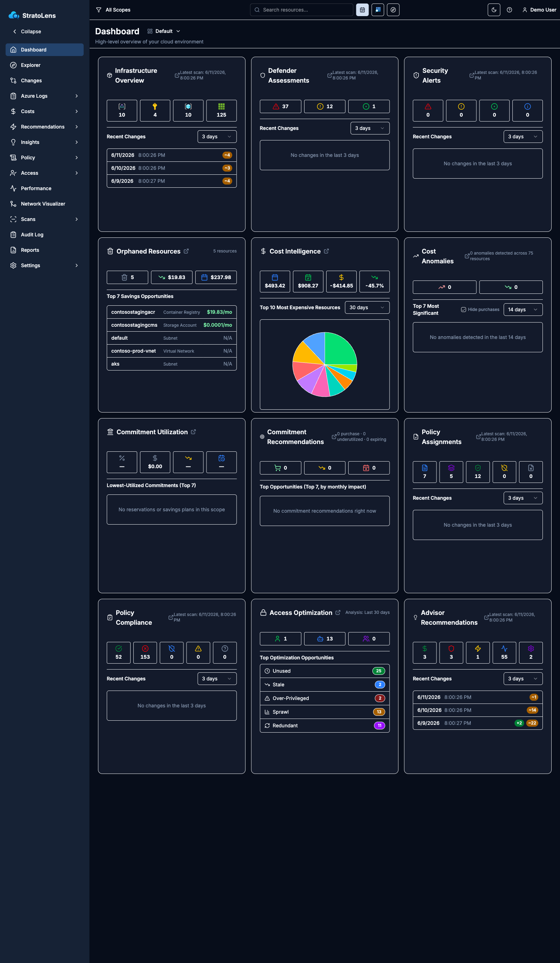Click the Defender critical tile showing 37
Image resolution: width=560 pixels, height=963 pixels.
coord(280,106)
